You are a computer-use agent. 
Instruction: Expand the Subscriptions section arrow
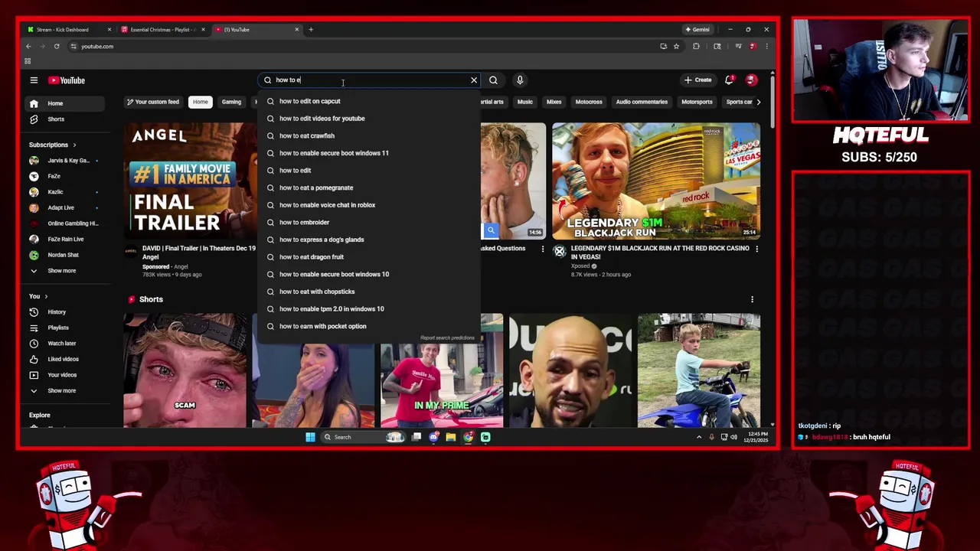(74, 145)
